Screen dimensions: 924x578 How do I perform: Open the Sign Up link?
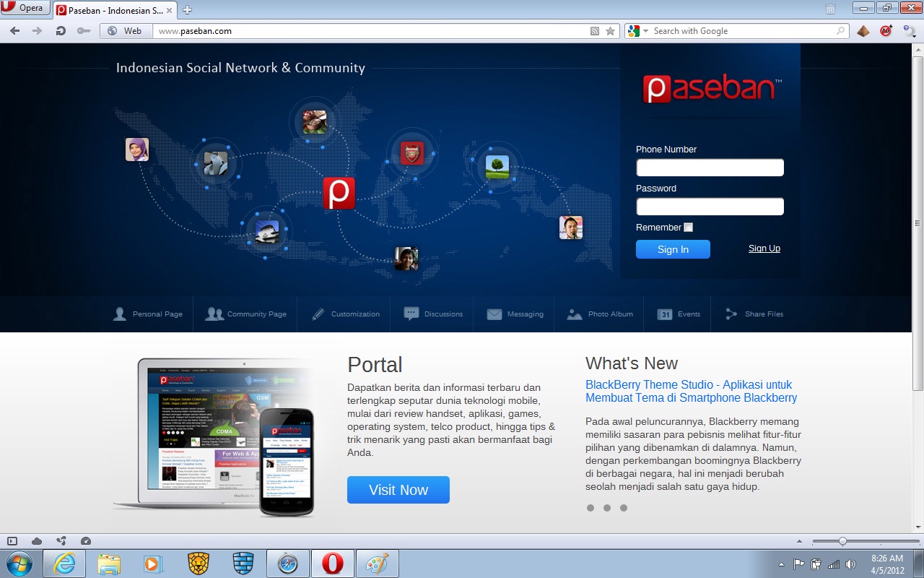[x=764, y=249]
